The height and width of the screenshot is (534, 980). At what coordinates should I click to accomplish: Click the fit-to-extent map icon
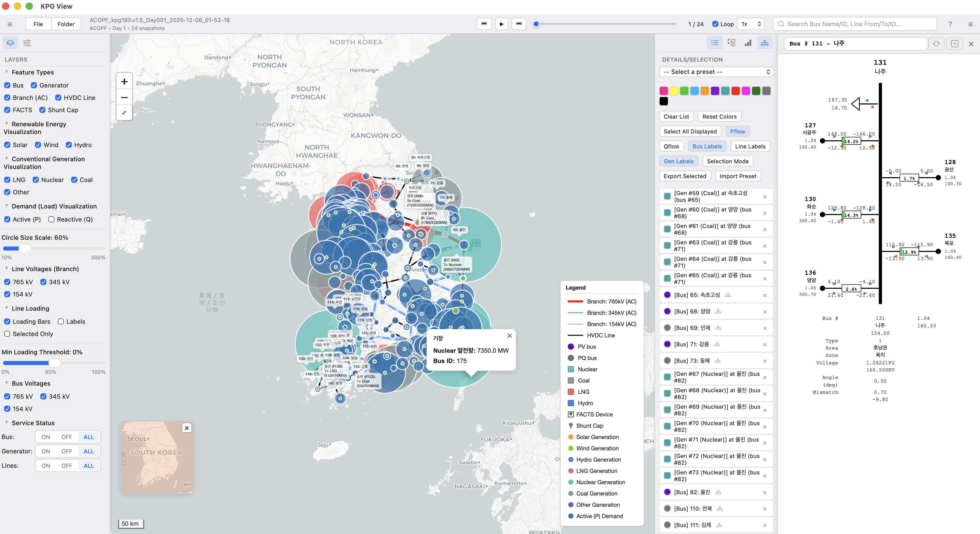pos(124,113)
